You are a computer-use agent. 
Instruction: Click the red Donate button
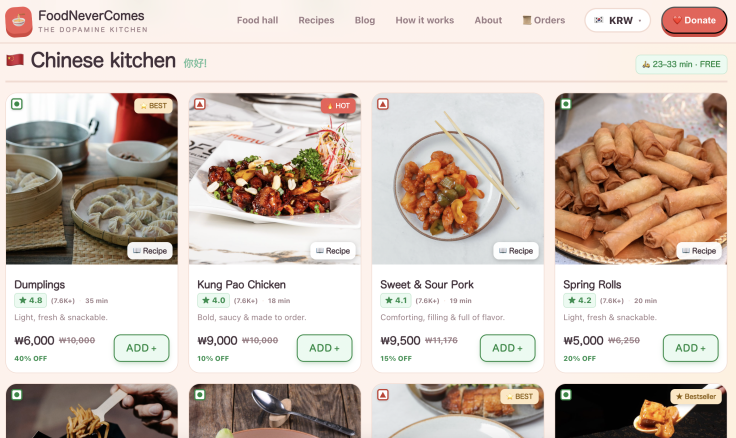694,21
